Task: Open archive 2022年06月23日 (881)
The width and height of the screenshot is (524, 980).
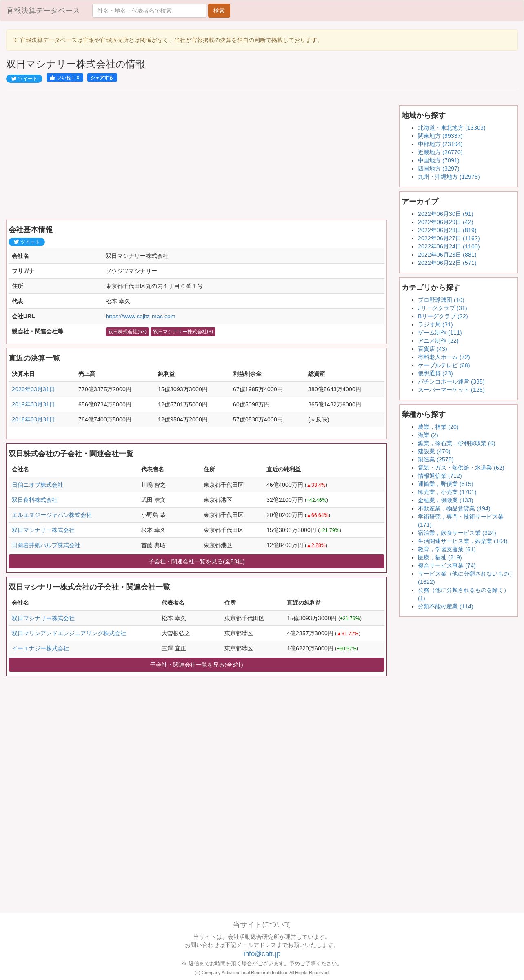Action: click(x=447, y=255)
